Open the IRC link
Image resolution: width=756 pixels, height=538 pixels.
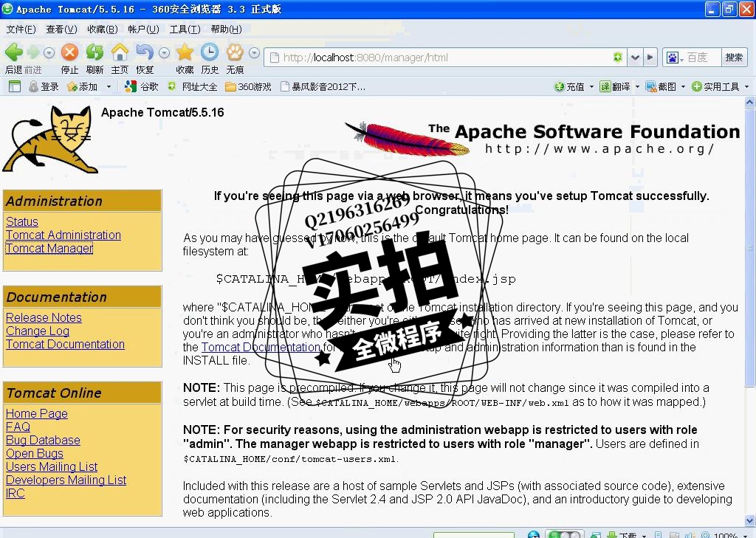coord(15,494)
